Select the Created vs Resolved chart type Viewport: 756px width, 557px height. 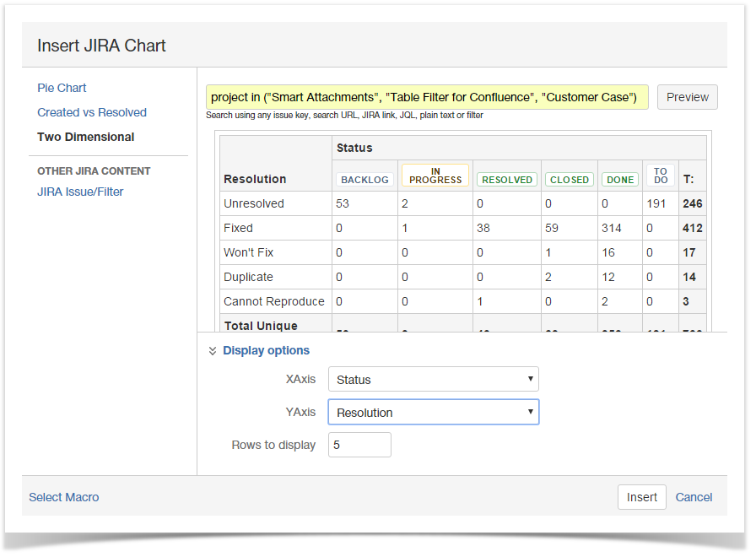(x=91, y=112)
